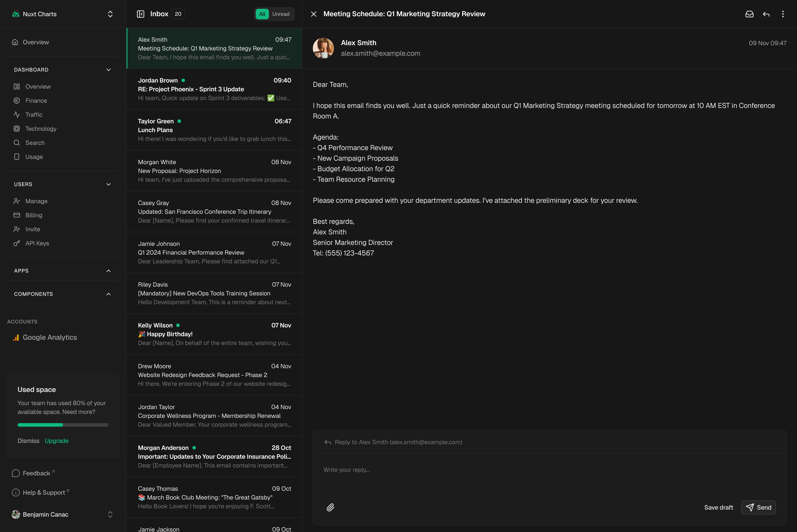The width and height of the screenshot is (797, 532).
Task: Open the three-dot more options menu
Action: pyautogui.click(x=783, y=14)
